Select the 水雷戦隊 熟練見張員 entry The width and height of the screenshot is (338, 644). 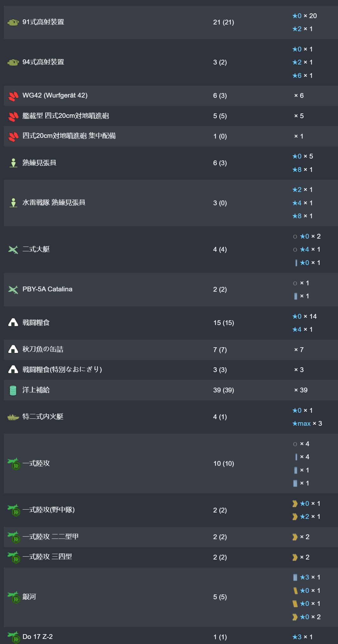54,203
